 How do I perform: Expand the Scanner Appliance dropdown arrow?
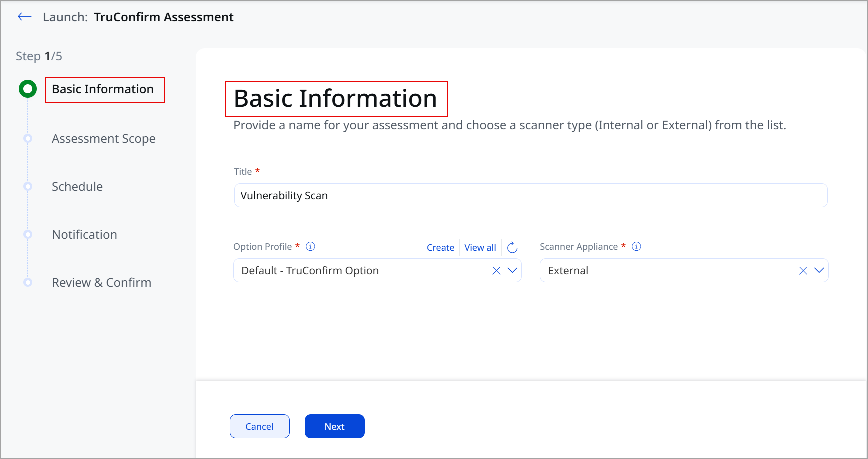(819, 270)
